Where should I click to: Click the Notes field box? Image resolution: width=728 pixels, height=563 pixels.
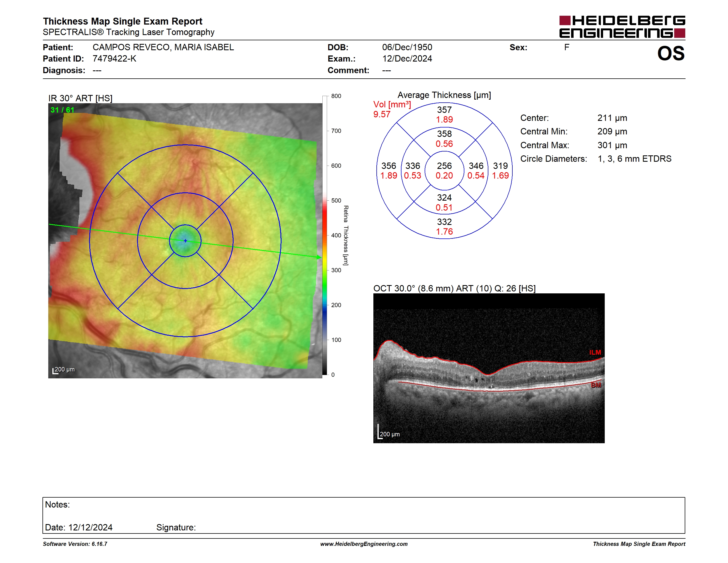pyautogui.click(x=364, y=516)
